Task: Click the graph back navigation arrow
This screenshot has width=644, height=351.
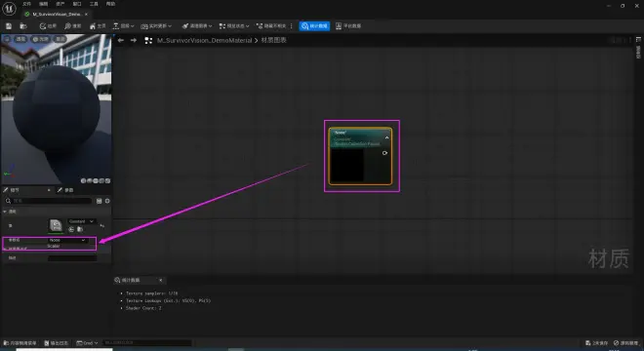Action: [x=121, y=40]
